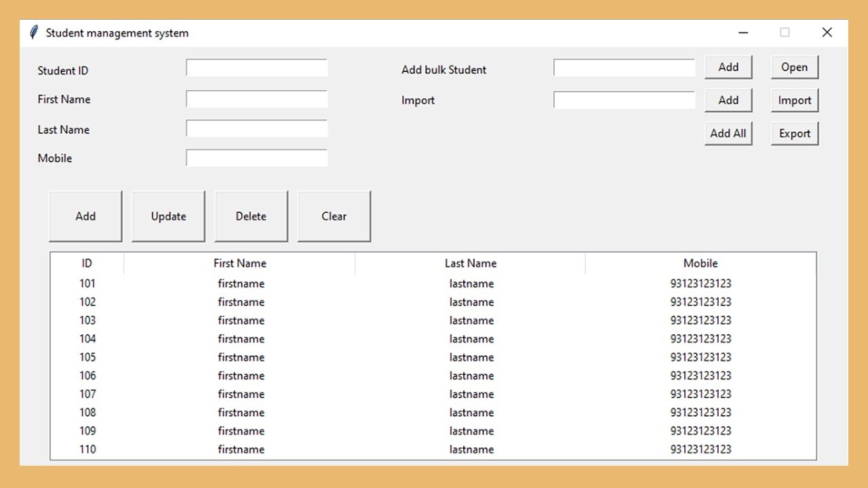Click the Mobile column header
The image size is (868, 488).
[701, 263]
